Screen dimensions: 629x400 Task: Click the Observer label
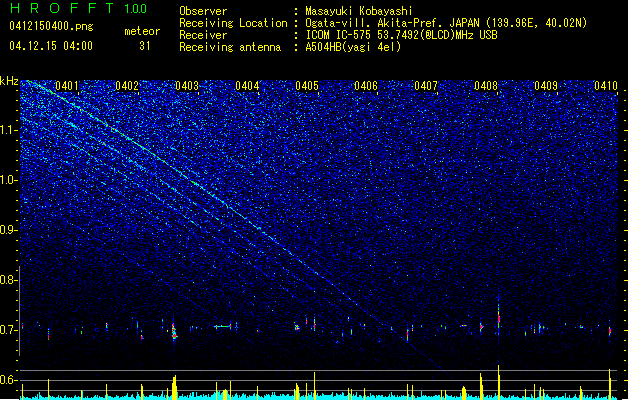(203, 11)
